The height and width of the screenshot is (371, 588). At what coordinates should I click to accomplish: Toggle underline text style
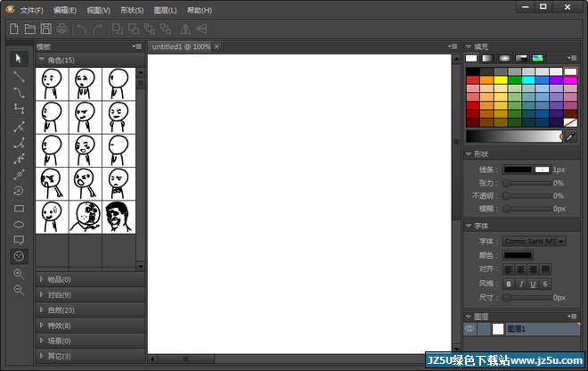533,284
